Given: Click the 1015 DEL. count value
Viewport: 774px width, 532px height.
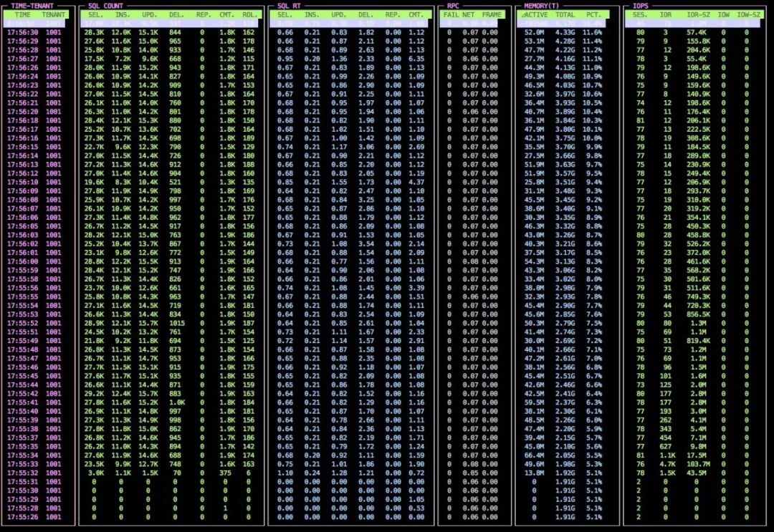Looking at the screenshot, I should [x=176, y=324].
